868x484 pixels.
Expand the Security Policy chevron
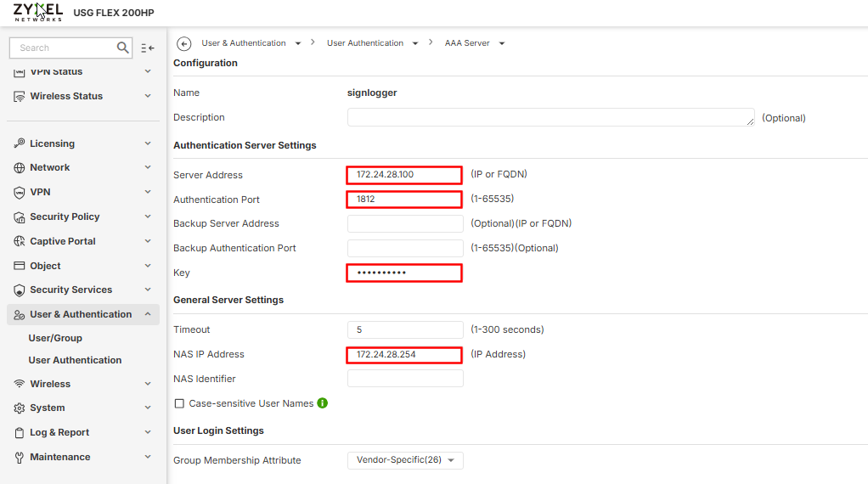[148, 217]
